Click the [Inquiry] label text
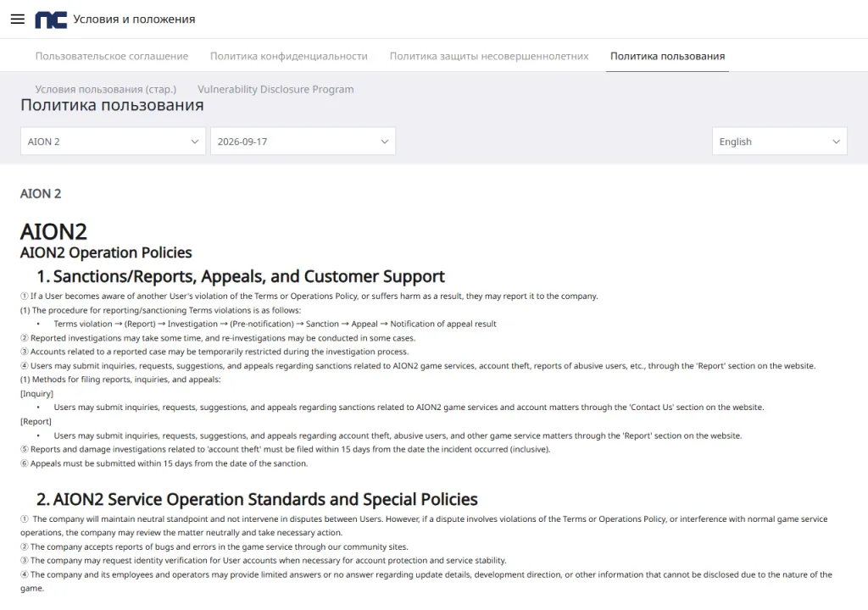 [x=37, y=394]
